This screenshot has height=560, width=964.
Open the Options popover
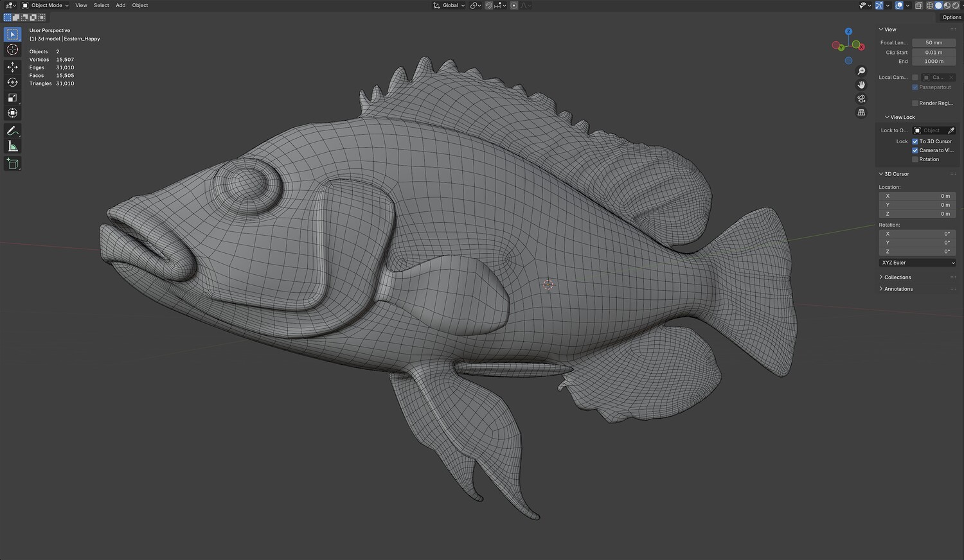point(952,17)
